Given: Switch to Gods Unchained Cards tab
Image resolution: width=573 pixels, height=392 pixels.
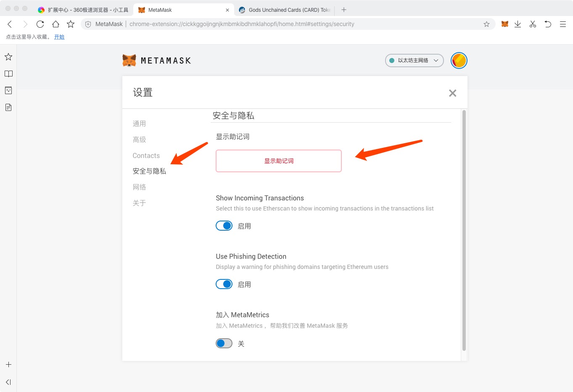Looking at the screenshot, I should [285, 10].
